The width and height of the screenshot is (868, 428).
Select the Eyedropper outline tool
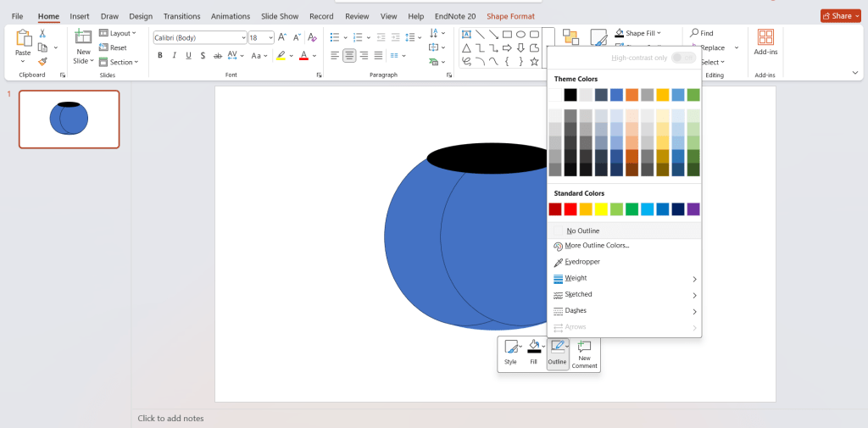582,262
